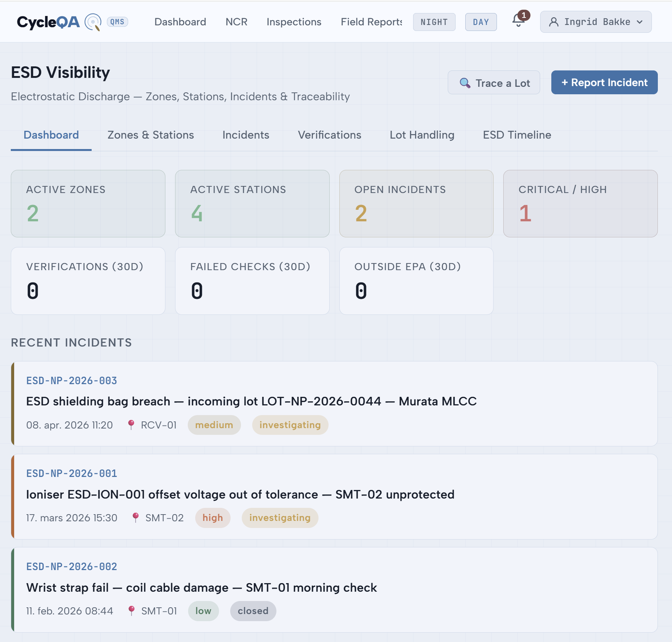Click the Outside EPA (30D) card

tap(416, 281)
